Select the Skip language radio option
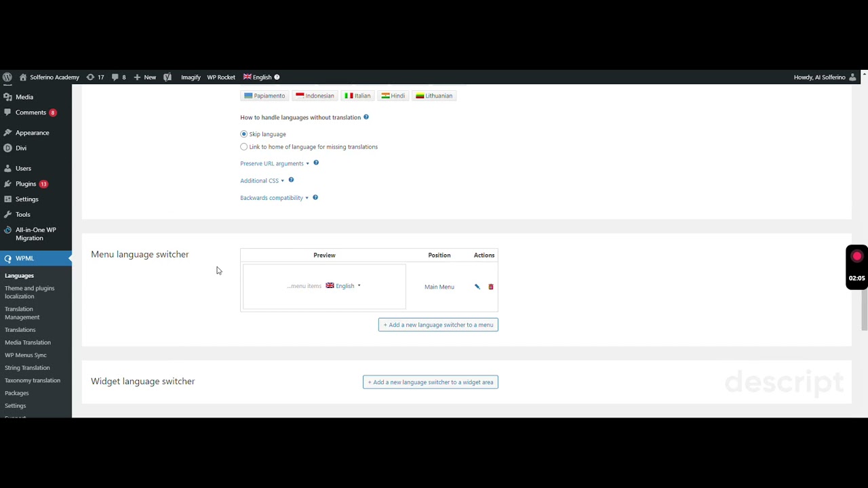 click(x=244, y=134)
